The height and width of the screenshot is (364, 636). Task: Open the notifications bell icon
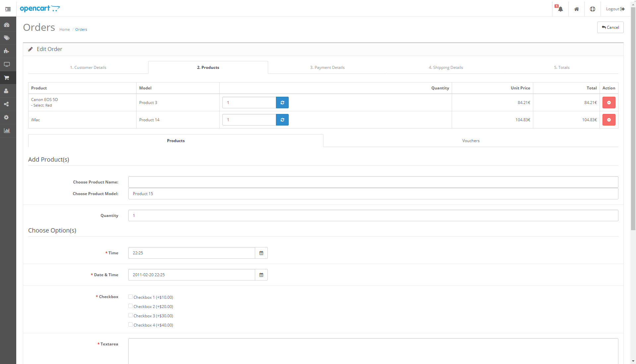[x=560, y=9]
